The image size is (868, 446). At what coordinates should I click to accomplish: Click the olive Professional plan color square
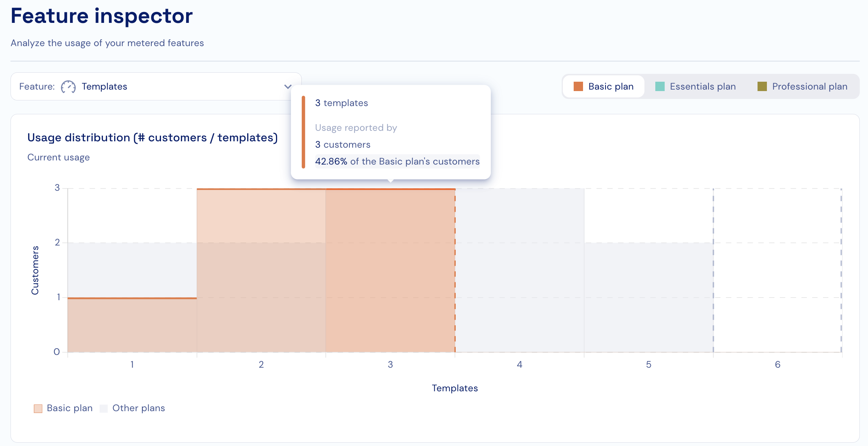762,87
